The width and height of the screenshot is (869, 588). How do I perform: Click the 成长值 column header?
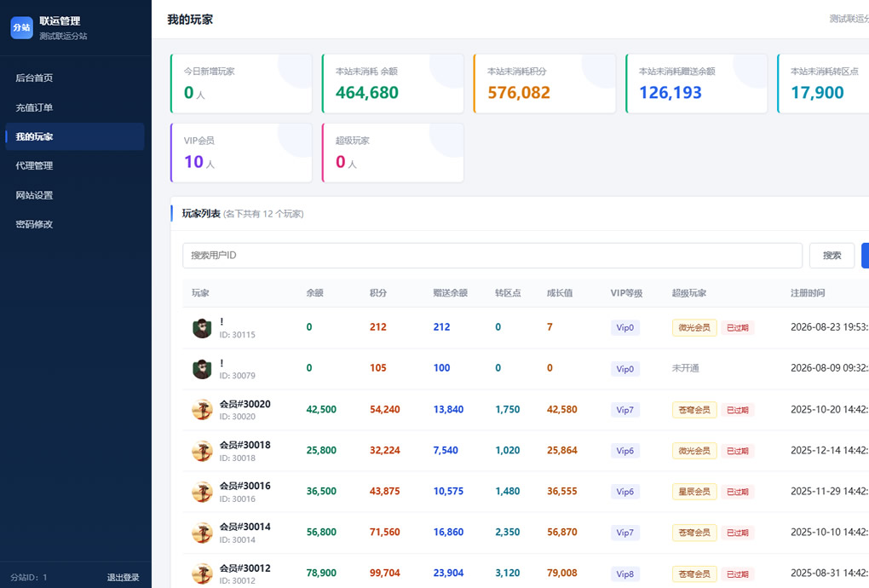[560, 293]
